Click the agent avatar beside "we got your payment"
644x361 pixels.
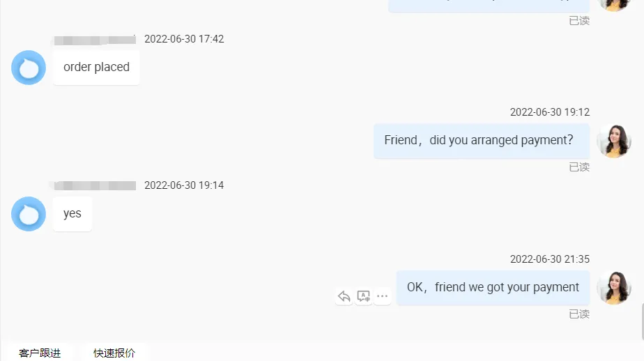tap(613, 287)
